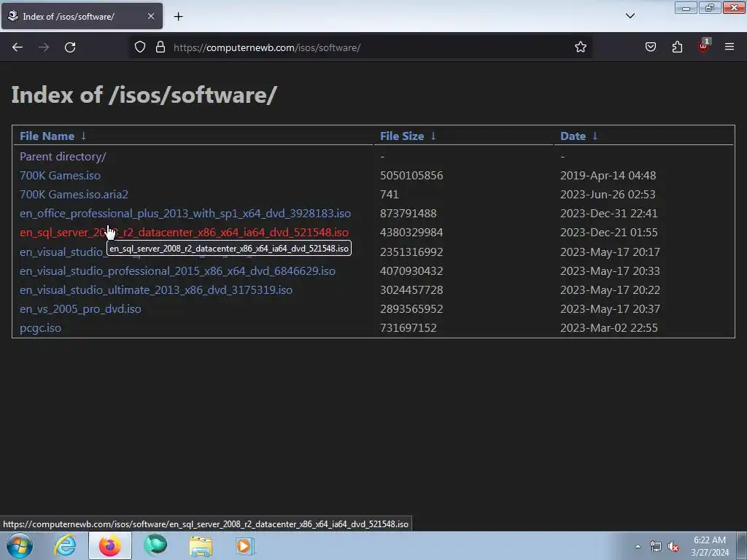Download Visual Studio Professional 2015 iso
The image size is (747, 560).
coord(177,271)
